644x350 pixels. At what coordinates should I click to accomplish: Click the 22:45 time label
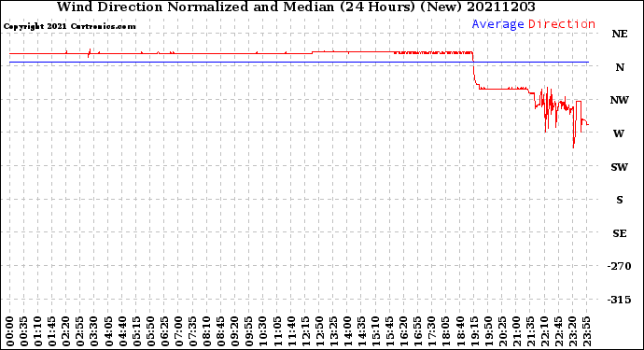[558, 331]
